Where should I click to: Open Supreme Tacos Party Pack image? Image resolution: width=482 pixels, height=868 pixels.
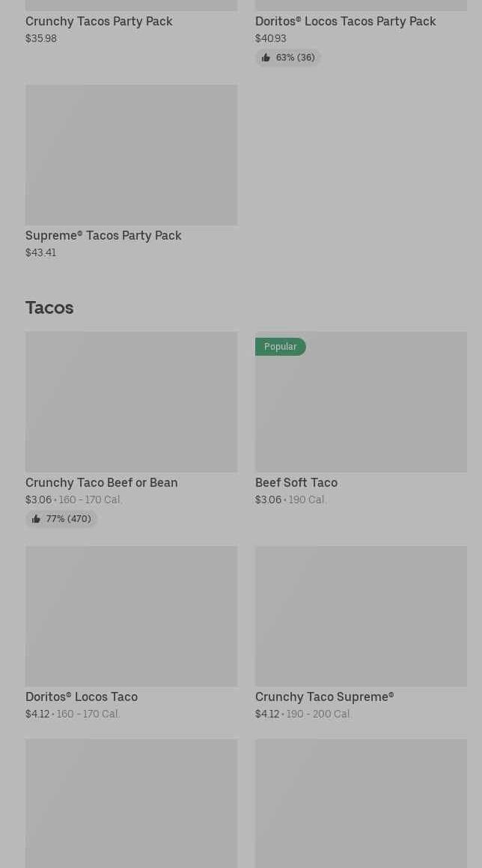[131, 155]
